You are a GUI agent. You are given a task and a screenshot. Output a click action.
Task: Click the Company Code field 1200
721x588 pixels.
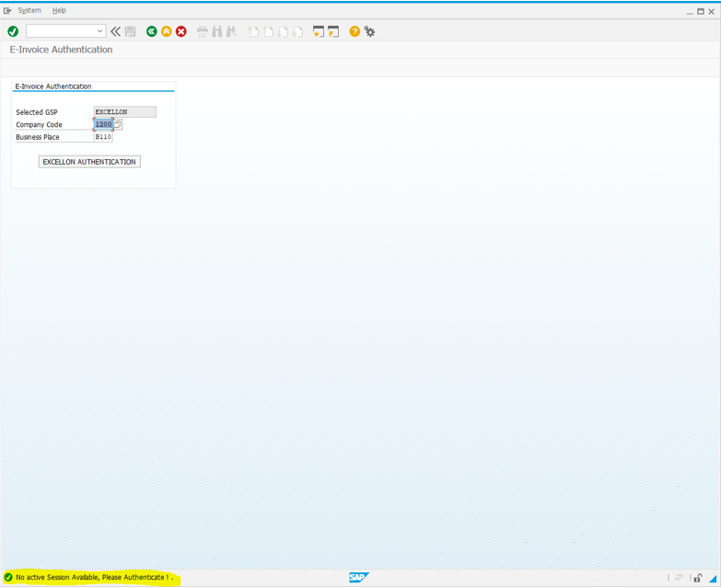click(x=103, y=124)
